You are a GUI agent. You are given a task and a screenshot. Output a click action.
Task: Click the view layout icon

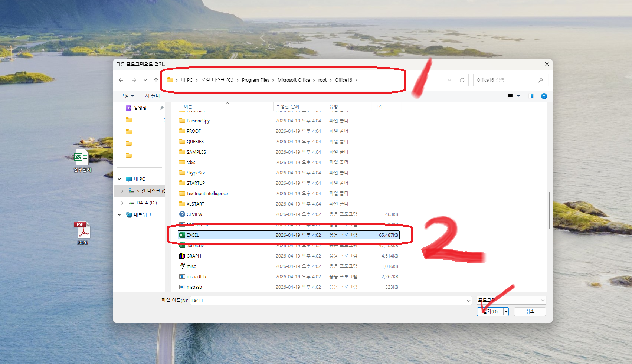[510, 96]
